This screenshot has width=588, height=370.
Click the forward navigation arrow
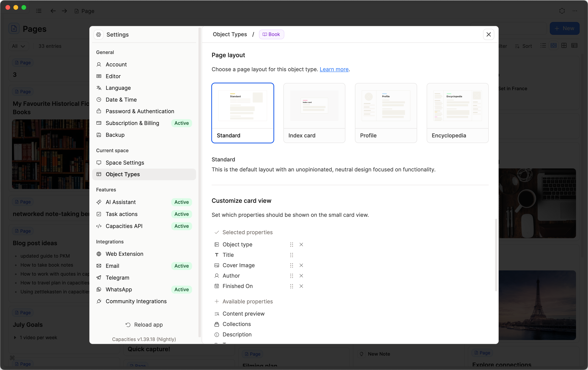click(64, 11)
